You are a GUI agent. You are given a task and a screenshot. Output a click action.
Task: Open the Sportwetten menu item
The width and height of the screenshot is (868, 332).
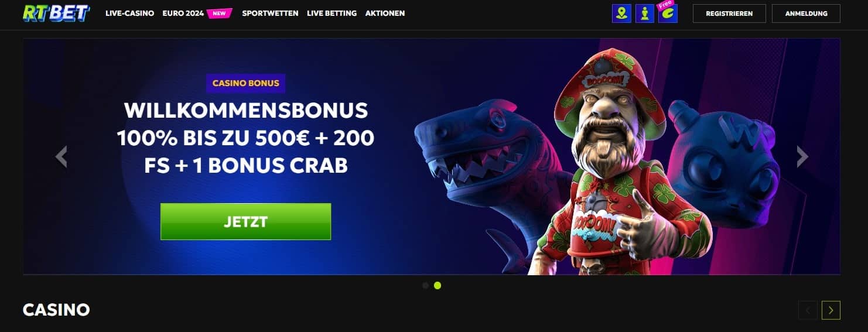pos(270,13)
